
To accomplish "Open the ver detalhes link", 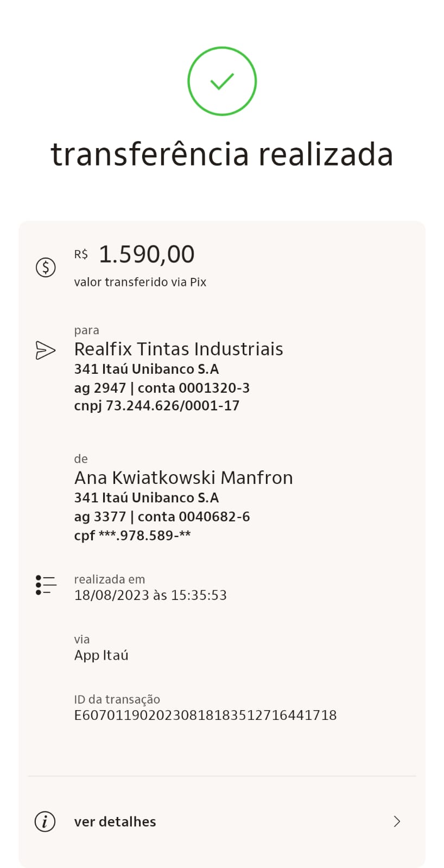I will 115,821.
